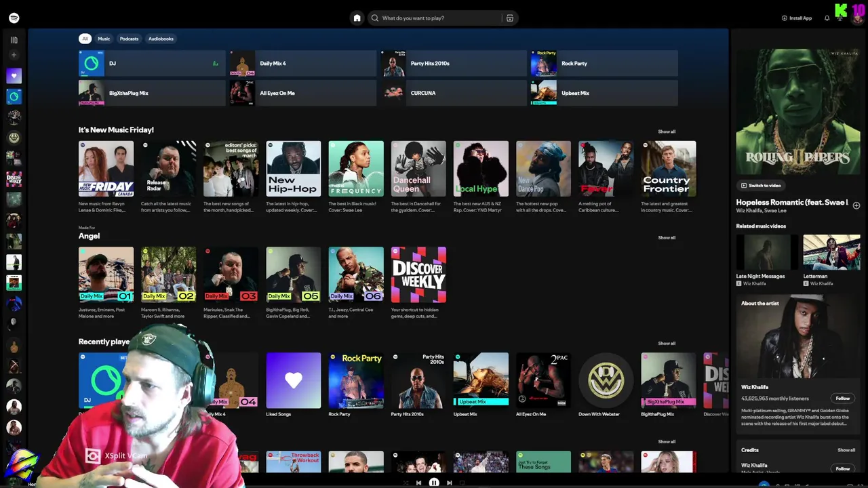
Task: Select the All filter chip
Action: [x=85, y=39]
